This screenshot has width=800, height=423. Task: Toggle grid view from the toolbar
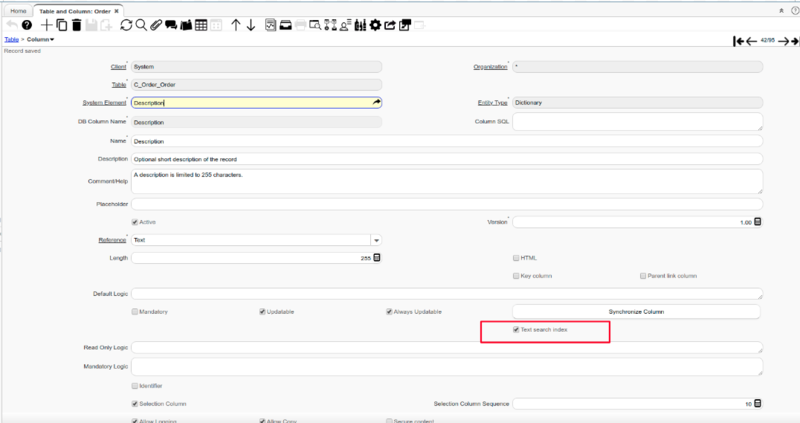click(x=202, y=24)
